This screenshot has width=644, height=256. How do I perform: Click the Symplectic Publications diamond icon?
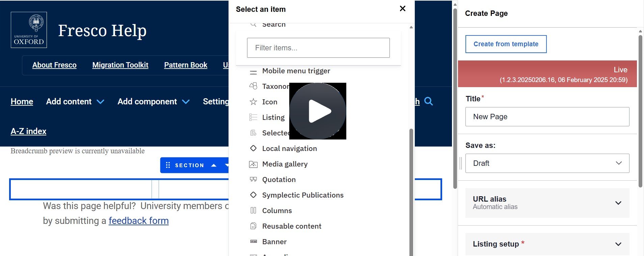coord(253,195)
